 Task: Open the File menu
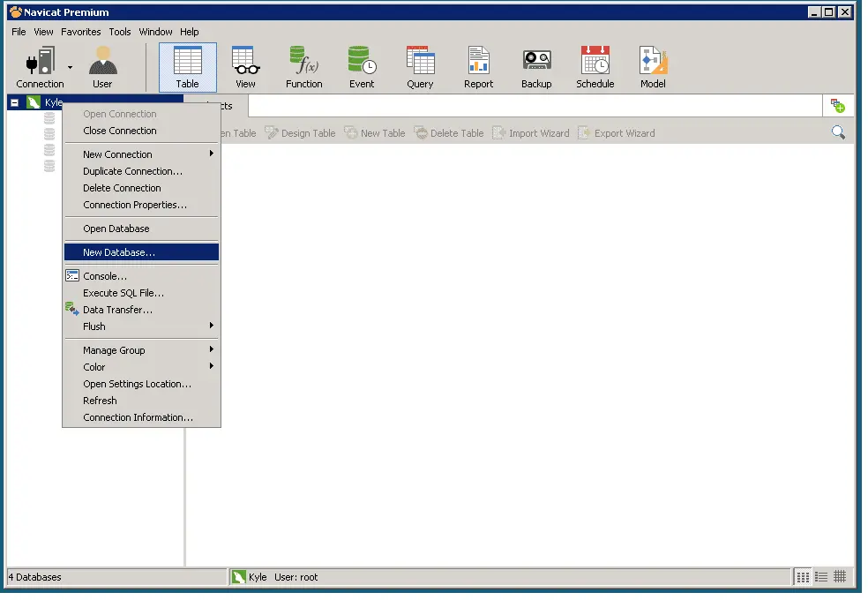click(x=19, y=32)
